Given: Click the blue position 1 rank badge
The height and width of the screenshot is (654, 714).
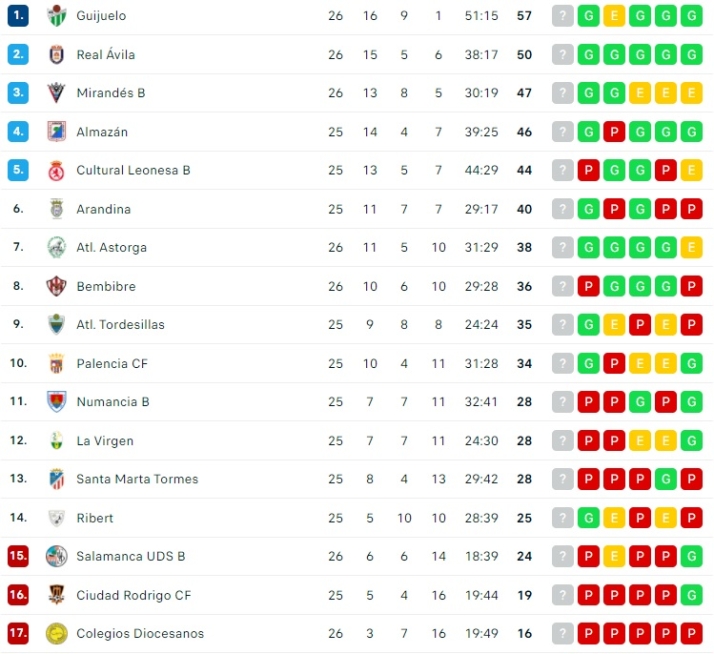Looking at the screenshot, I should (x=18, y=16).
